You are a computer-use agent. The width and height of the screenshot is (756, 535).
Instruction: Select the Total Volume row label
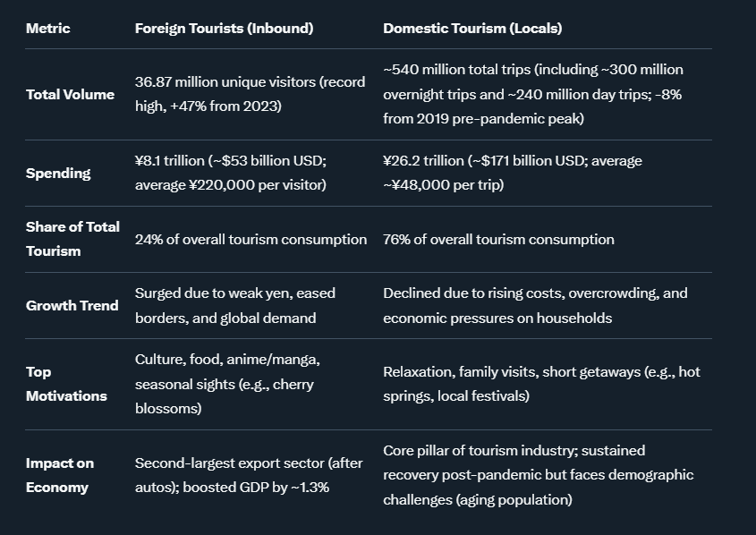pos(70,94)
